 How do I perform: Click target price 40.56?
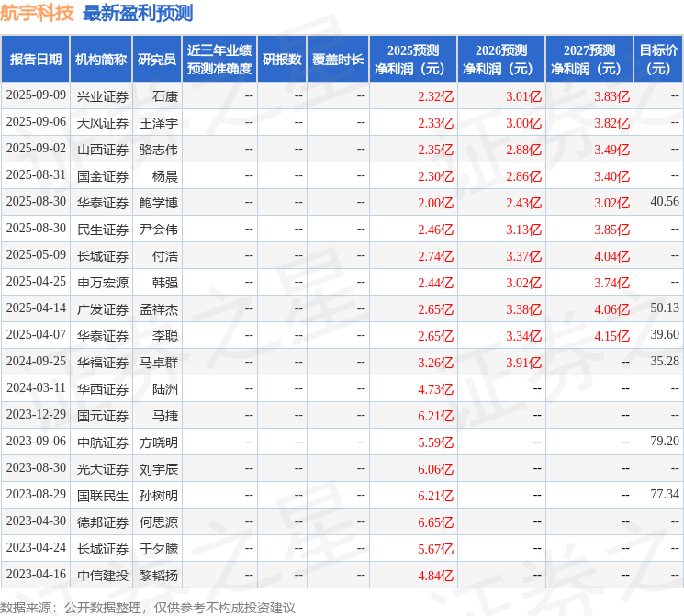[665, 202]
